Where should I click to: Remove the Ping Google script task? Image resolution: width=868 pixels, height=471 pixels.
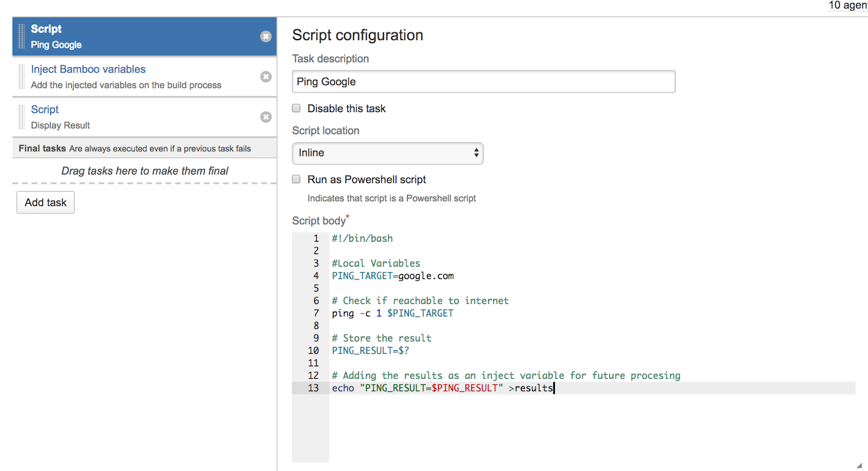point(266,36)
